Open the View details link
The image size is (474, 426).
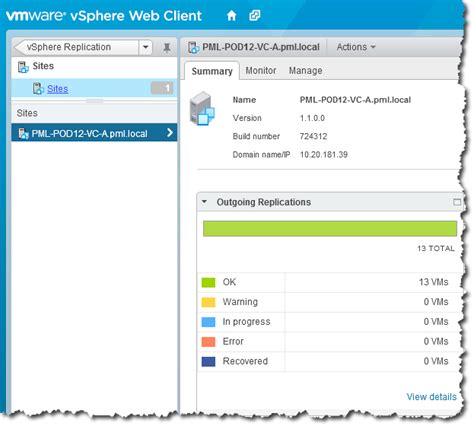tap(431, 397)
